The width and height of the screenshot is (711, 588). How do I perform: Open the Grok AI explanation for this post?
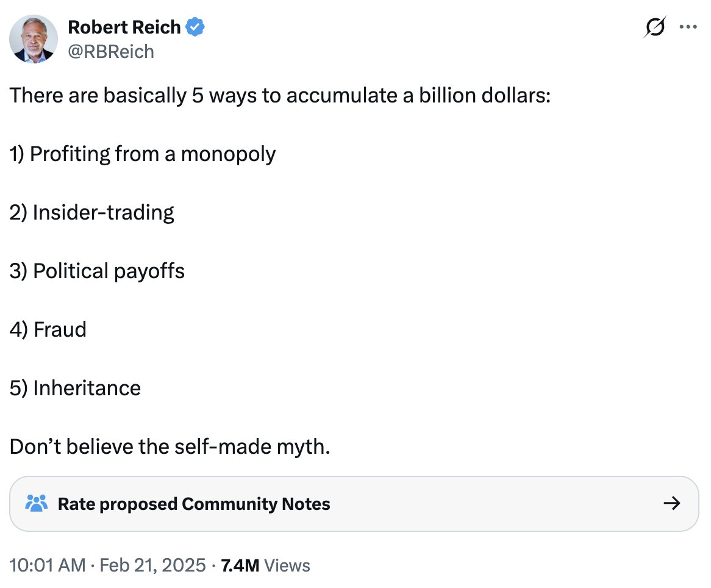coord(655,27)
